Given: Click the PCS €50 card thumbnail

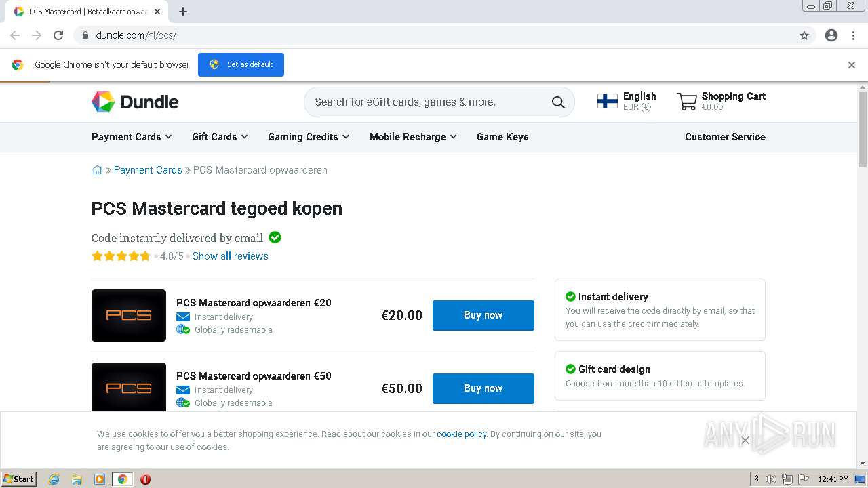Looking at the screenshot, I should point(129,387).
